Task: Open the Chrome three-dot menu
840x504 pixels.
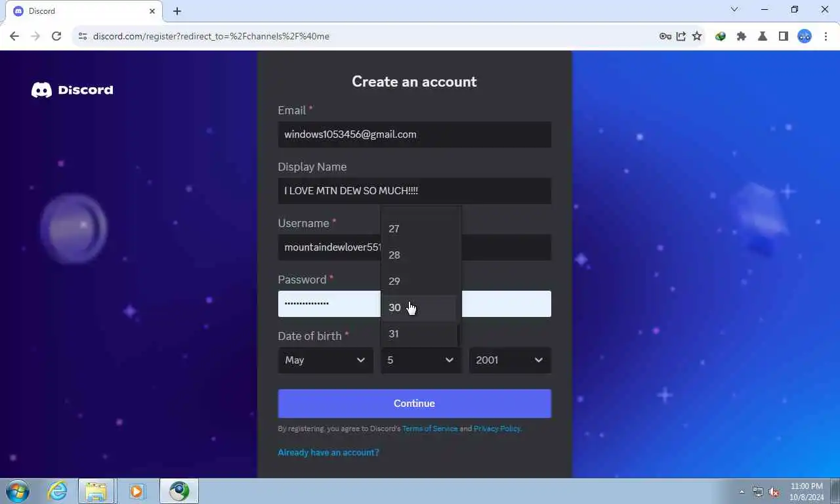Action: 826,36
